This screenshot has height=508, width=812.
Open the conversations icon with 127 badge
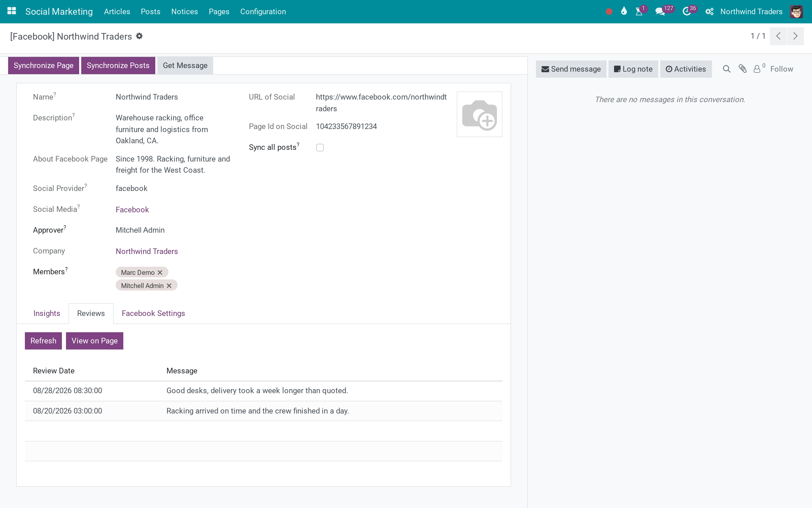660,12
